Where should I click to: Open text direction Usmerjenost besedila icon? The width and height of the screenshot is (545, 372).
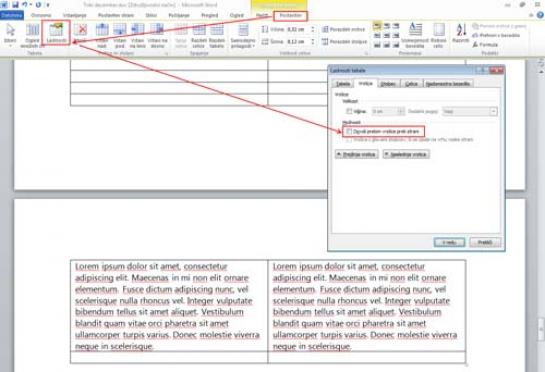[415, 35]
